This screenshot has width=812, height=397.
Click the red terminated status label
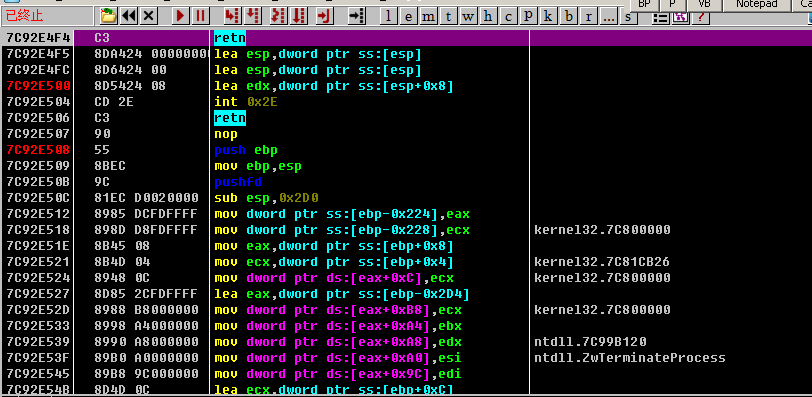click(x=24, y=16)
